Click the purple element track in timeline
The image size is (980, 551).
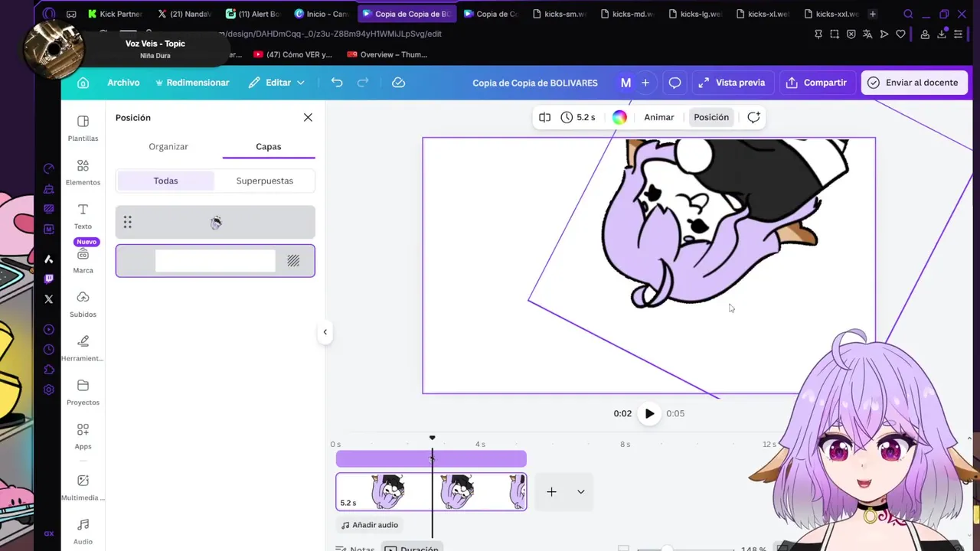[x=431, y=458]
